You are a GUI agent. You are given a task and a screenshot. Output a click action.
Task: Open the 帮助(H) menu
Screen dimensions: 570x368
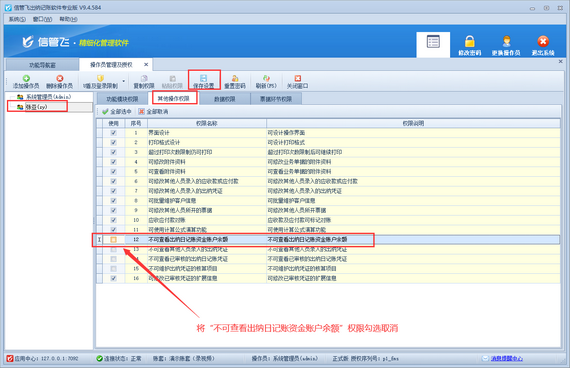68,19
